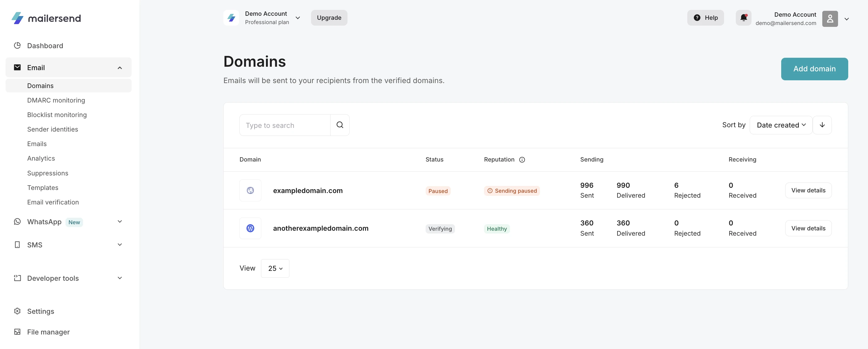Expand the Developer tools section

pyautogui.click(x=120, y=278)
